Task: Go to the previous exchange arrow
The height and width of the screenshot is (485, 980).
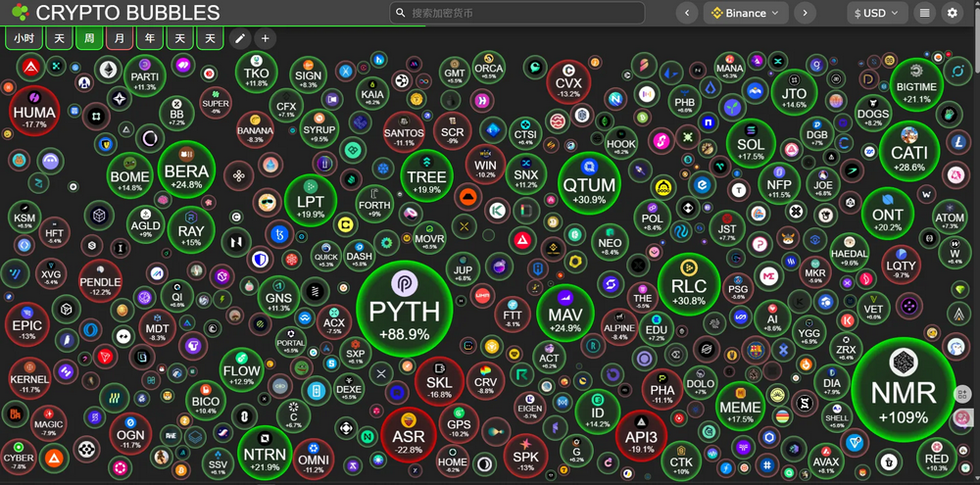Action: click(x=687, y=13)
